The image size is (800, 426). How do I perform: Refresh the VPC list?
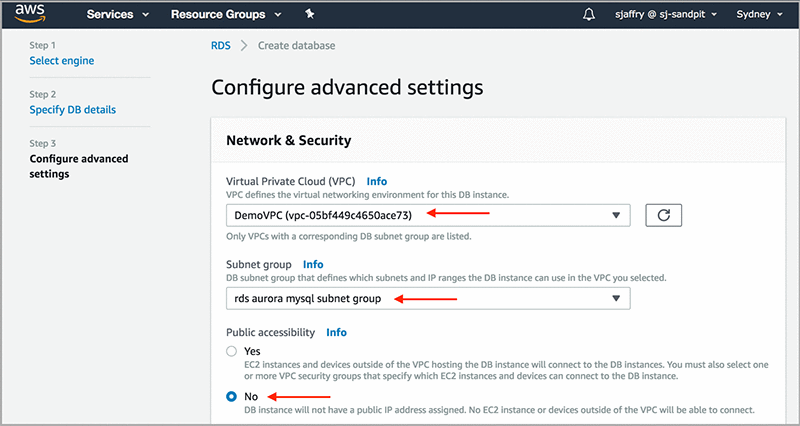point(663,215)
